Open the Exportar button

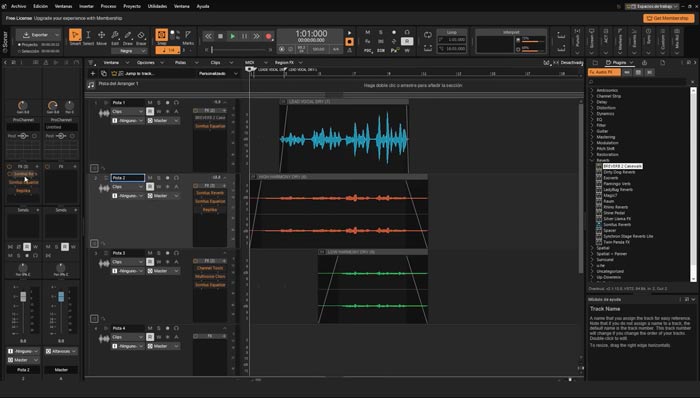click(38, 35)
